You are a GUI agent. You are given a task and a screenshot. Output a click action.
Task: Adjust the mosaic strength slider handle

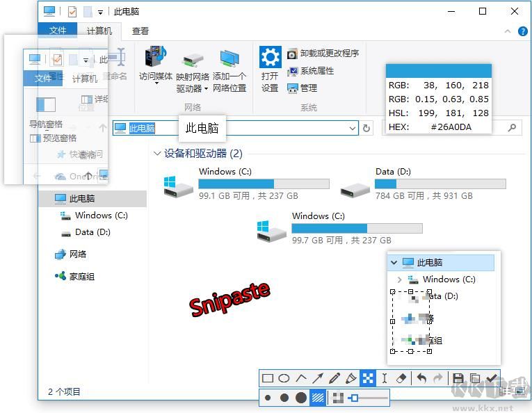(x=354, y=398)
